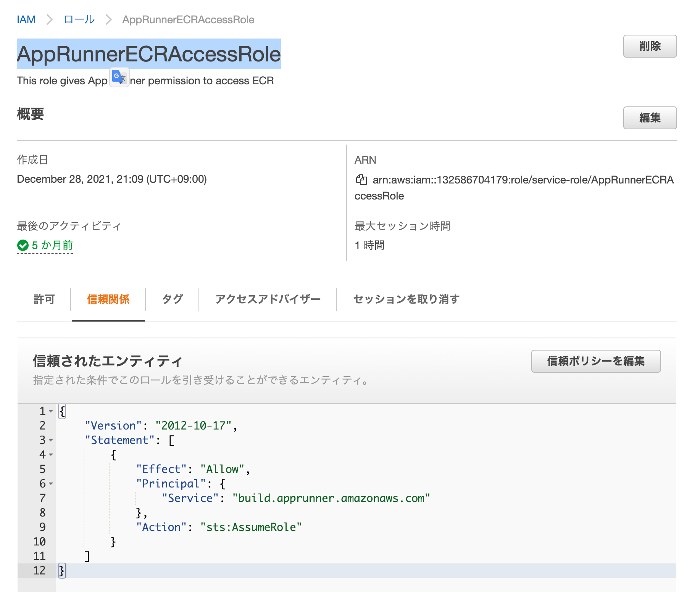This screenshot has width=700, height=592.
Task: Click the "Statement" key on line 3
Action: coord(119,440)
